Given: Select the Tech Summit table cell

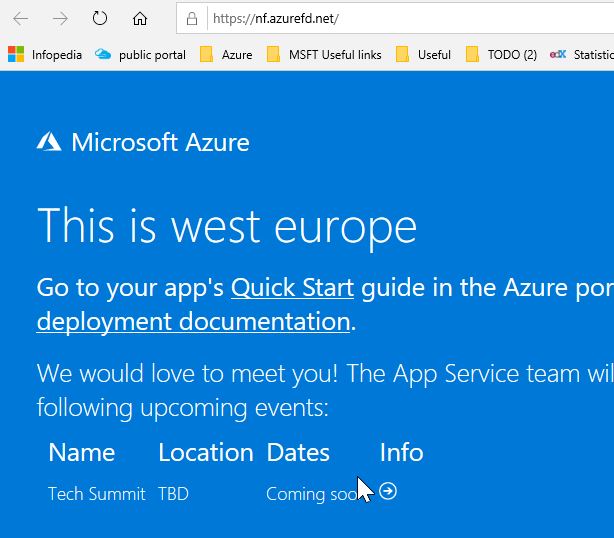Looking at the screenshot, I should pyautogui.click(x=97, y=494).
